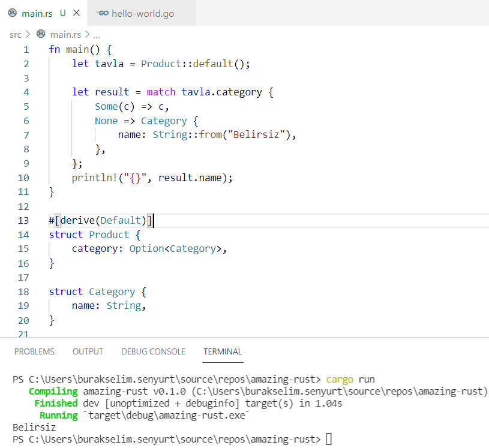This screenshot has width=489, height=448.
Task: Click the U untracked badge on main.rs tab
Action: tap(63, 13)
